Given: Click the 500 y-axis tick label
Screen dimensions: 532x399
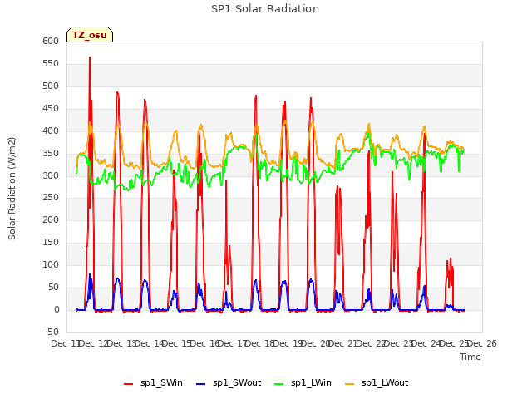Looking at the screenshot, I should pos(51,86).
